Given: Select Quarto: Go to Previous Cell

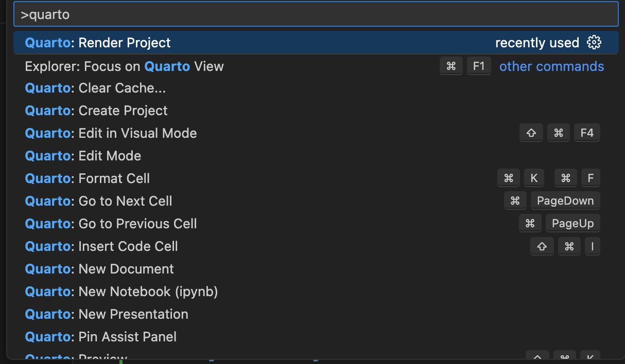Looking at the screenshot, I should 316,224.
